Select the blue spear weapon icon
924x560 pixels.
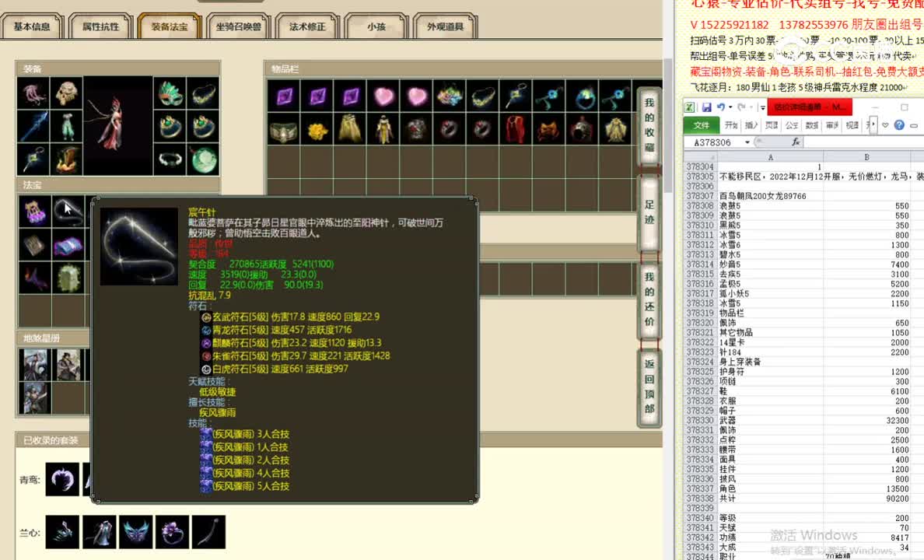[x=33, y=126]
